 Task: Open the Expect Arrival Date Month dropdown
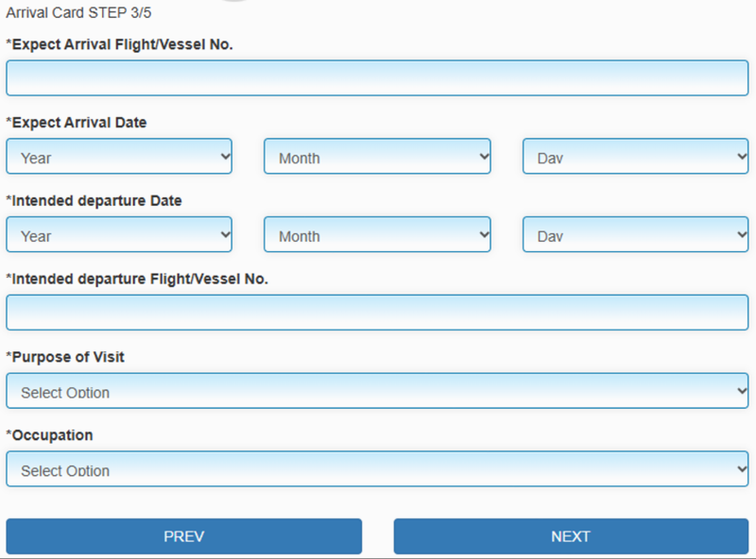pyautogui.click(x=377, y=156)
